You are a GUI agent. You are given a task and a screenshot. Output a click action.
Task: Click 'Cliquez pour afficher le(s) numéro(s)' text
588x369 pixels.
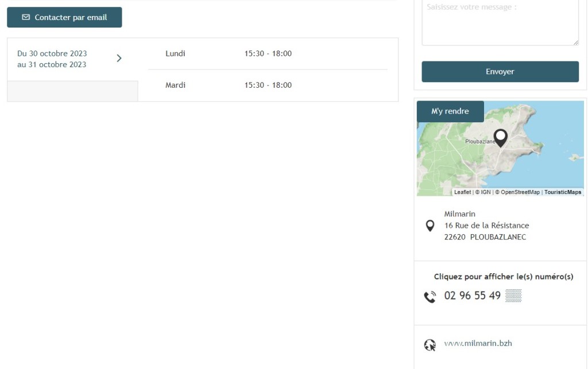(503, 277)
